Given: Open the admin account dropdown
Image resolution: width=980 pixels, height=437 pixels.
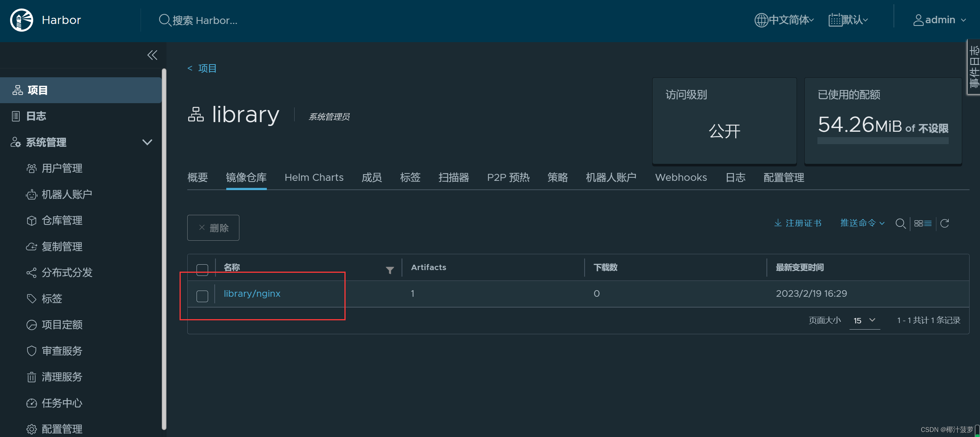Looking at the screenshot, I should click(940, 20).
